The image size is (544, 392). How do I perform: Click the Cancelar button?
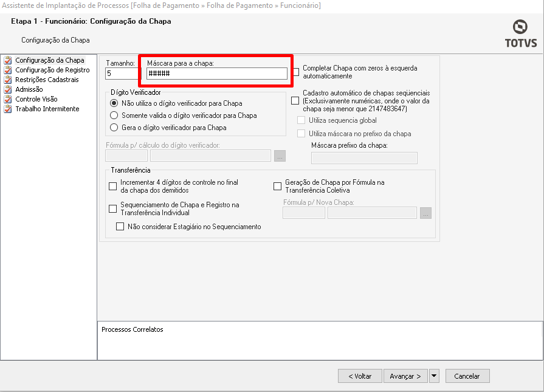pyautogui.click(x=467, y=376)
